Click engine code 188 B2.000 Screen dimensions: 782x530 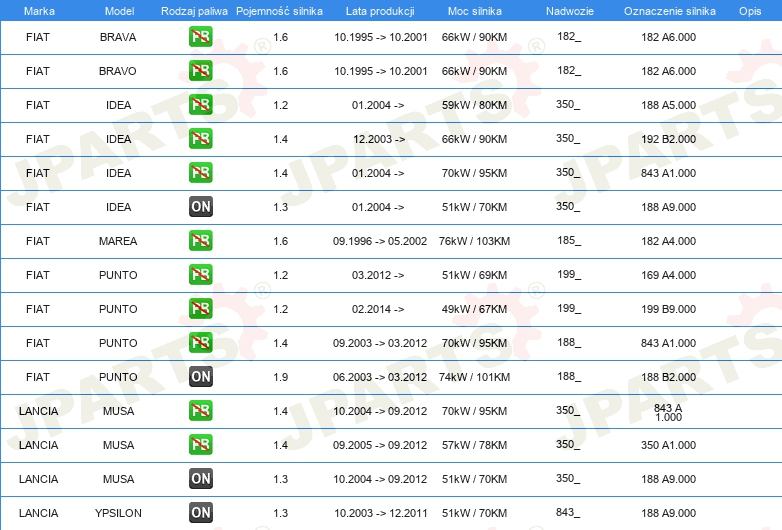[x=668, y=377]
